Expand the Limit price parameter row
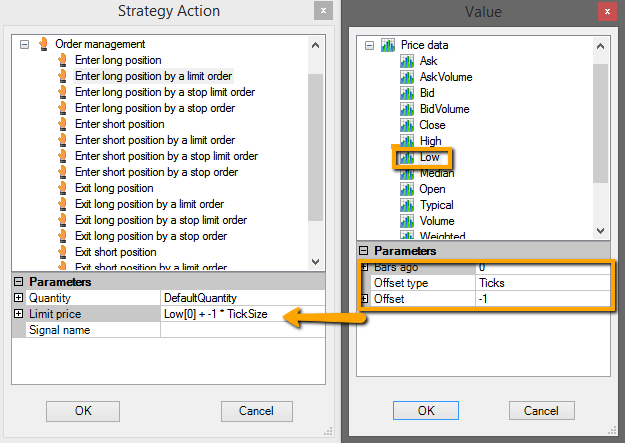This screenshot has width=625, height=443. tap(18, 313)
